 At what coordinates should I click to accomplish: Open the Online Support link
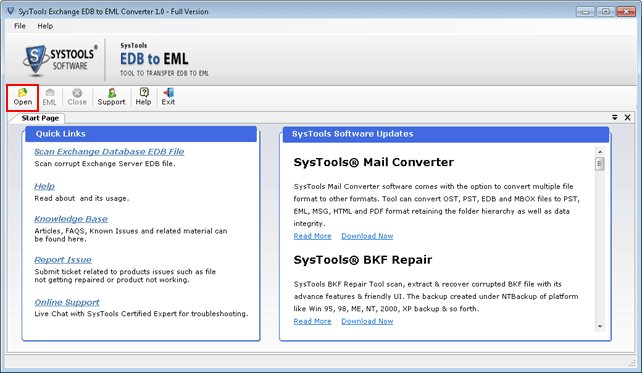pos(67,302)
